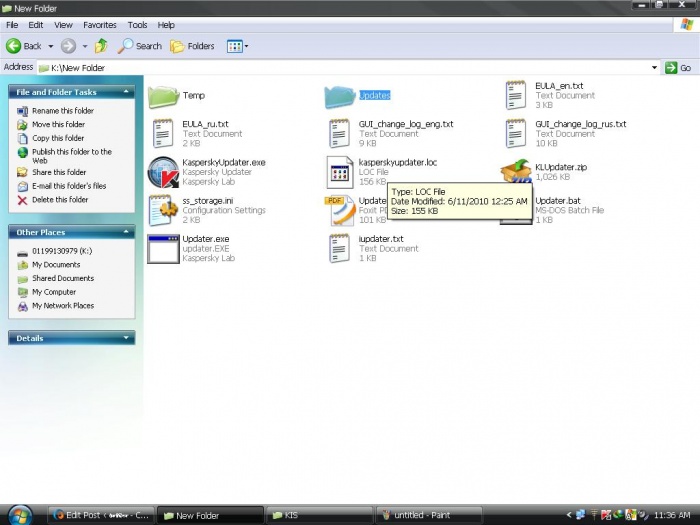Open the View menu
The width and height of the screenshot is (700, 525).
point(63,25)
